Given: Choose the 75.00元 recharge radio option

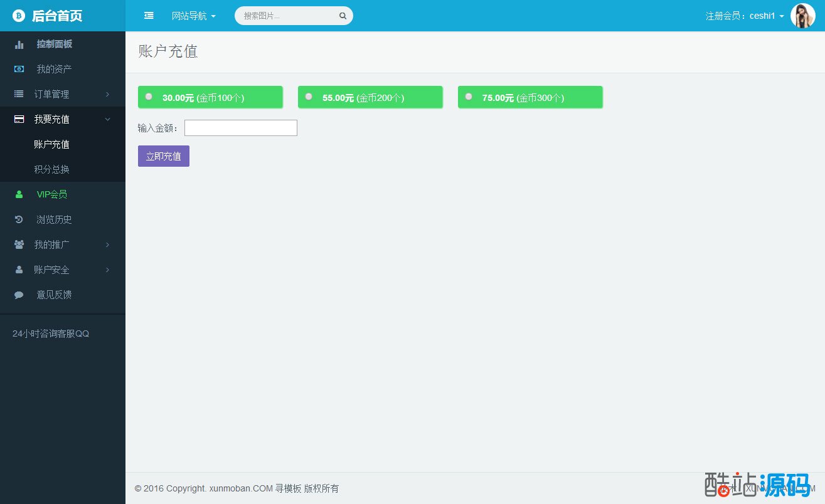Looking at the screenshot, I should coord(469,97).
